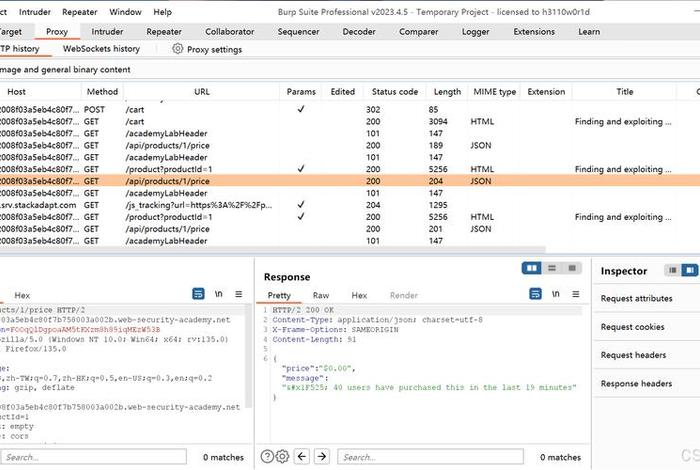Expand Response headers section in Inspector
This screenshot has height=470, width=700.
[x=635, y=383]
